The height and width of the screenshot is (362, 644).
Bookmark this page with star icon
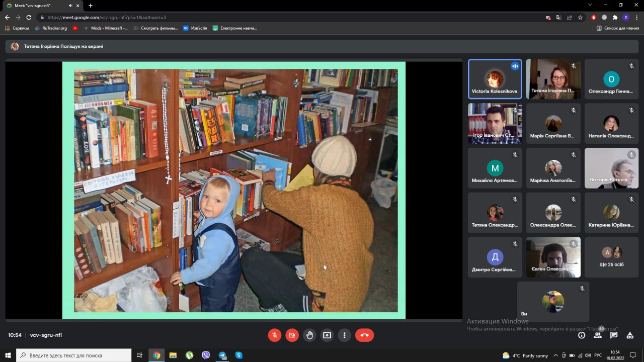pyautogui.click(x=580, y=17)
